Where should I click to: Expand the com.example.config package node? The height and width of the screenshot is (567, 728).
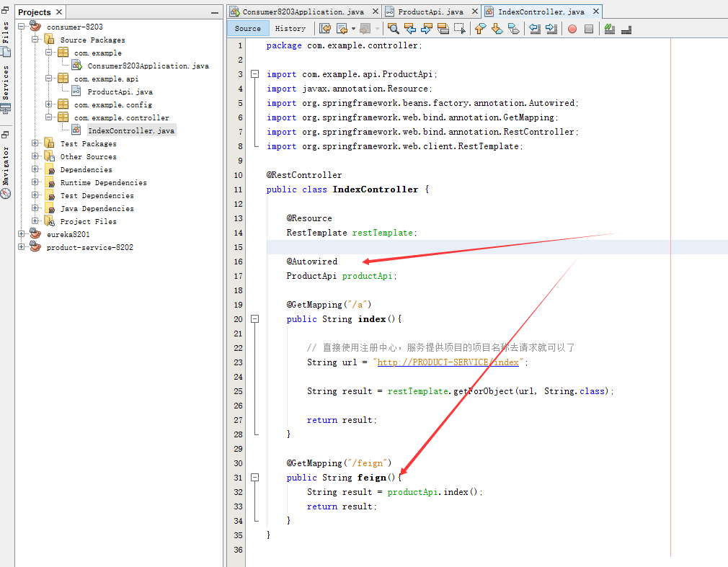tap(48, 104)
